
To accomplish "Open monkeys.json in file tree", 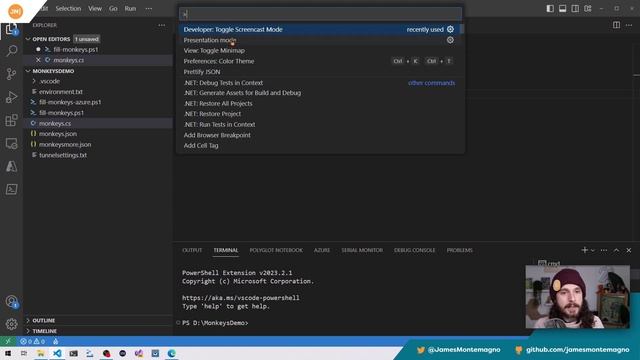I will tap(58, 134).
